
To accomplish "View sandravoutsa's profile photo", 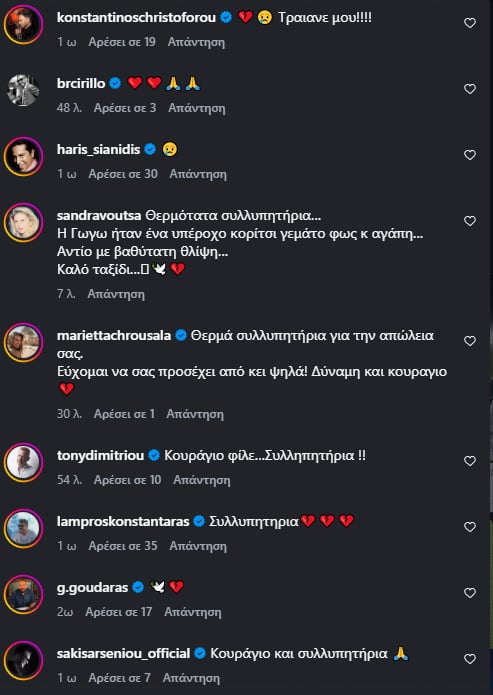I will [x=23, y=223].
